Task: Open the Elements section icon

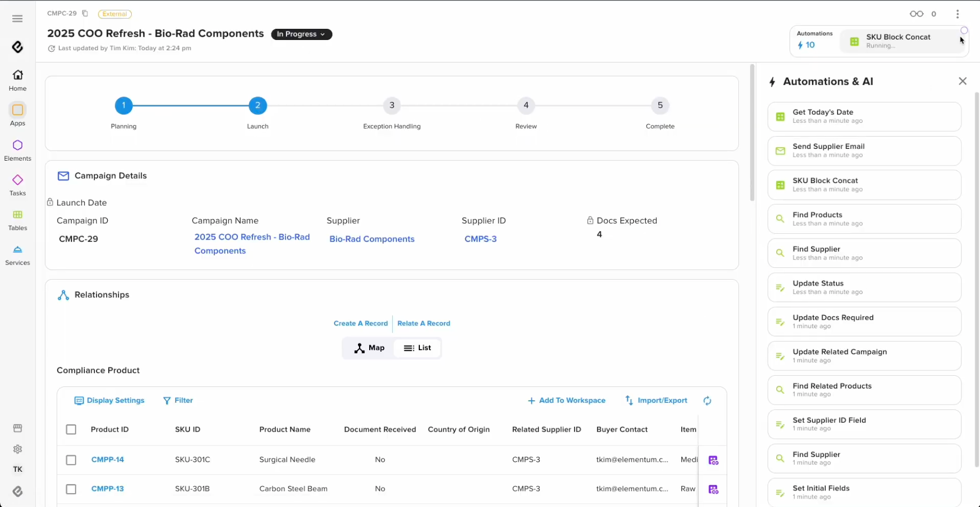Action: pyautogui.click(x=18, y=145)
